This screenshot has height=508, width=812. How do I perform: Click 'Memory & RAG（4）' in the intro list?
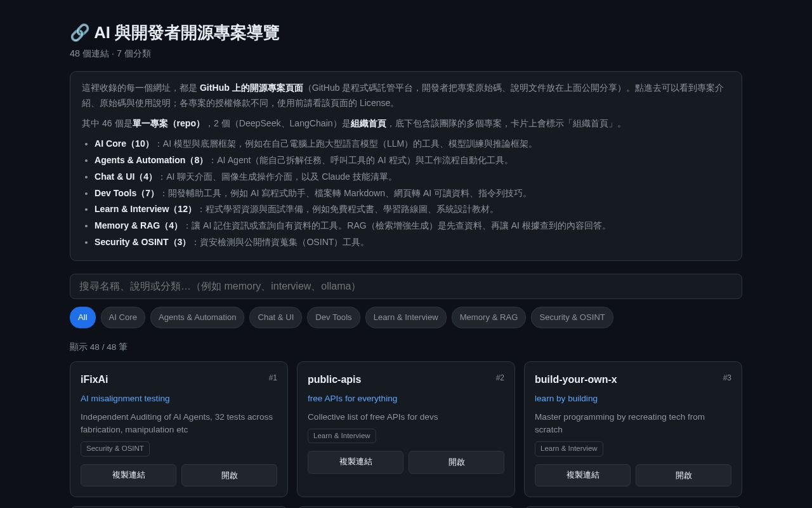click(138, 225)
